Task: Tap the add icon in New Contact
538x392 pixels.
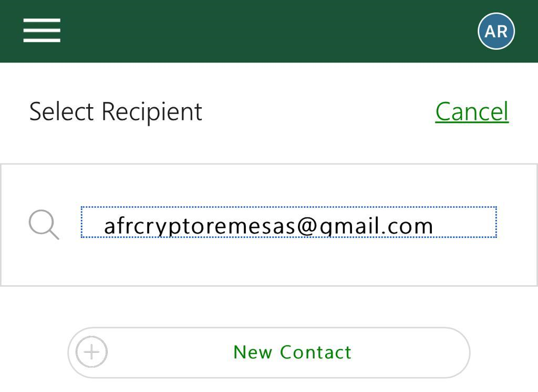Action: [91, 352]
